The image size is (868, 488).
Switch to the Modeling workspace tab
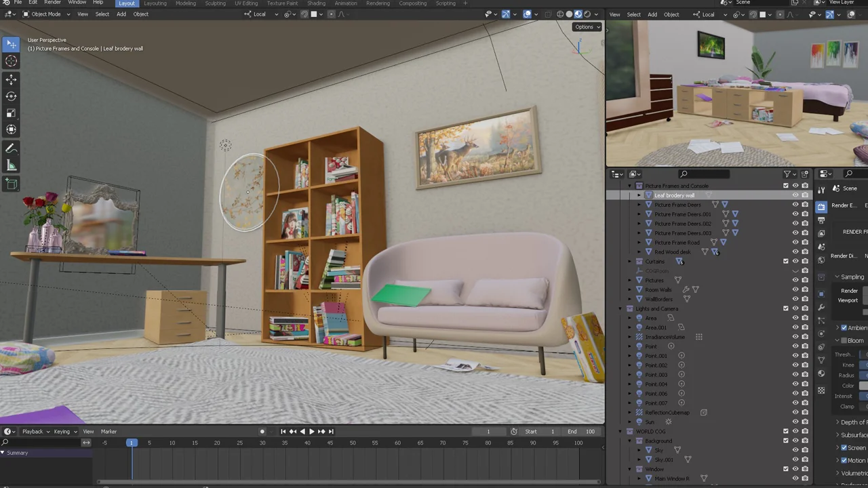186,3
